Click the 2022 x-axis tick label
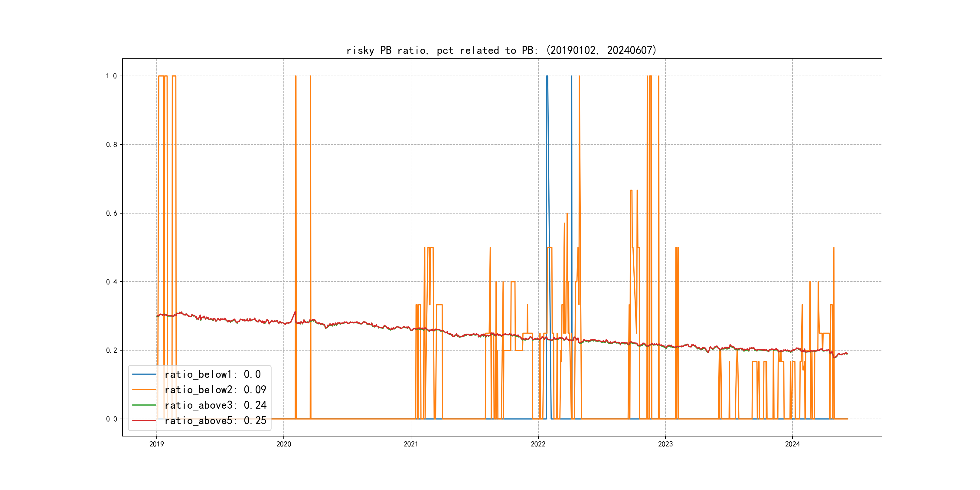 coord(538,444)
